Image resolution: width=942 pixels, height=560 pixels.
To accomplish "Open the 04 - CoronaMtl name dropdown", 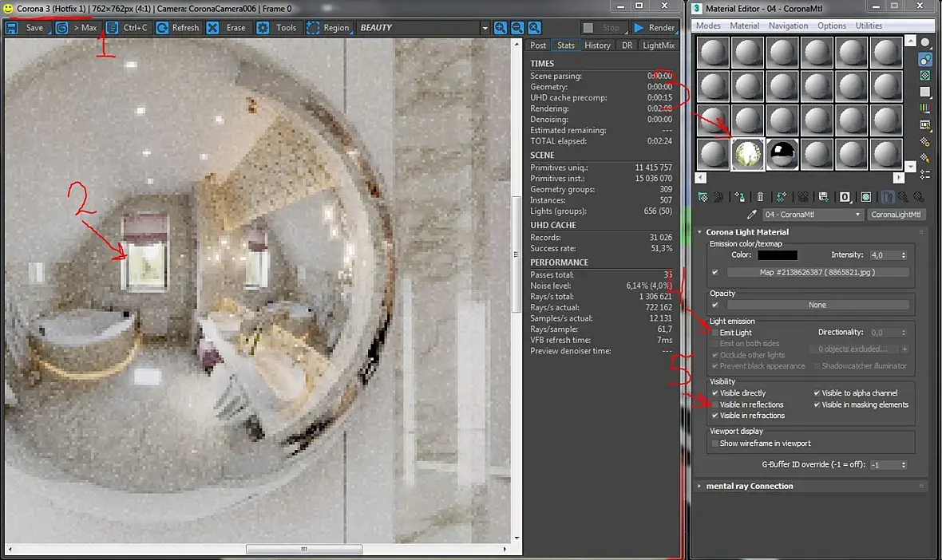I will click(x=858, y=215).
